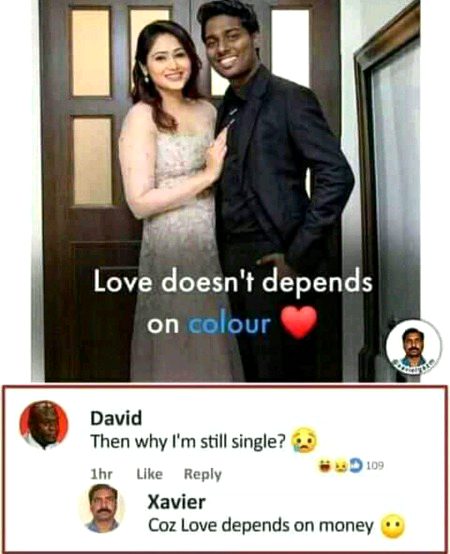Click the Haha reaction icon
The height and width of the screenshot is (554, 450).
[x=324, y=466]
